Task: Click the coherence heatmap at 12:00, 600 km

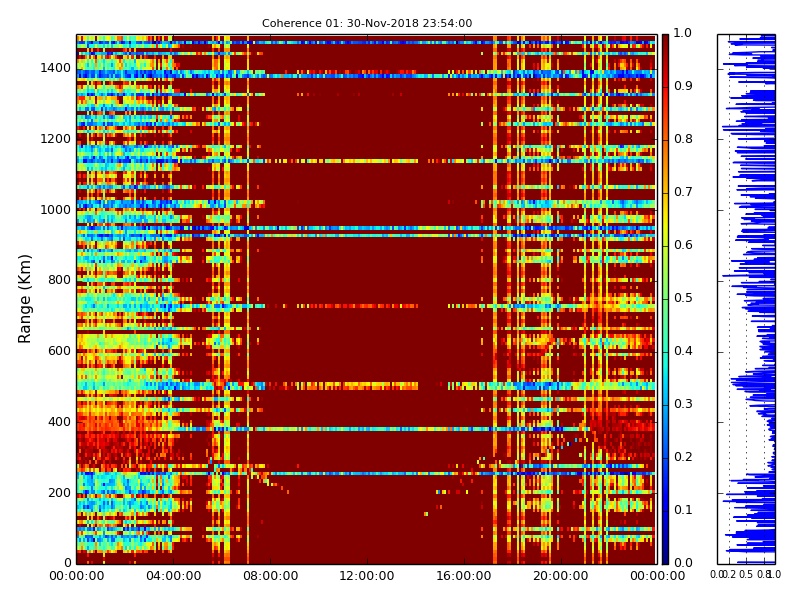Action: pyautogui.click(x=367, y=352)
